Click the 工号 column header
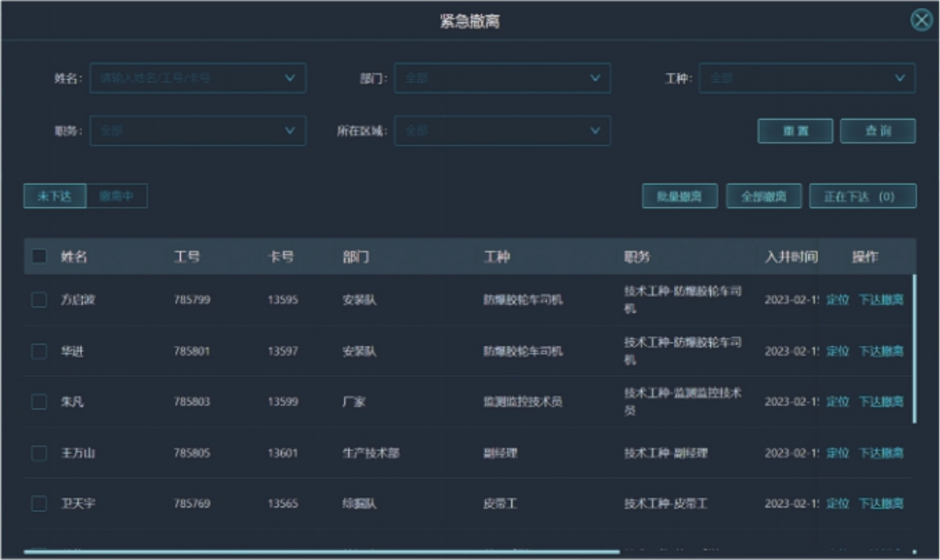 point(187,256)
